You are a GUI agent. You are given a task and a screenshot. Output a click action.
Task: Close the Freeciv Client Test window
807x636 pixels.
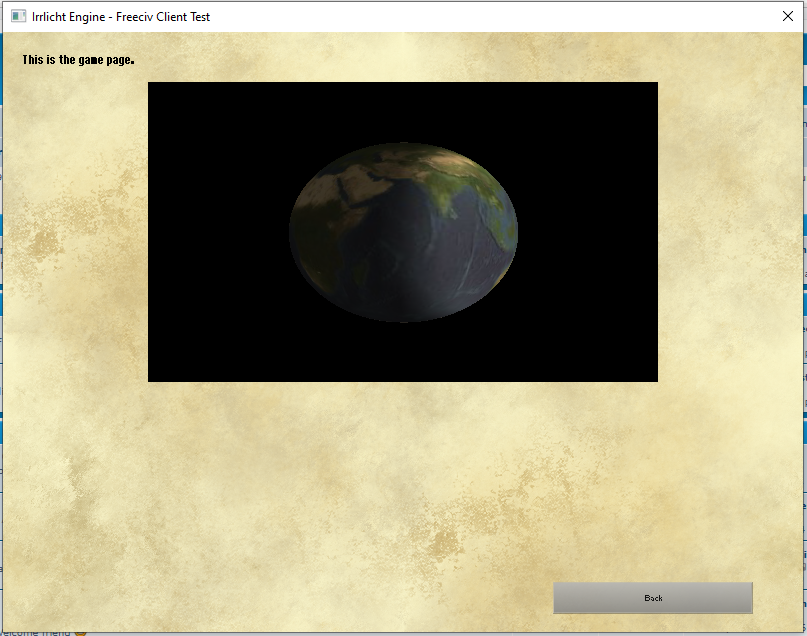[x=787, y=17]
